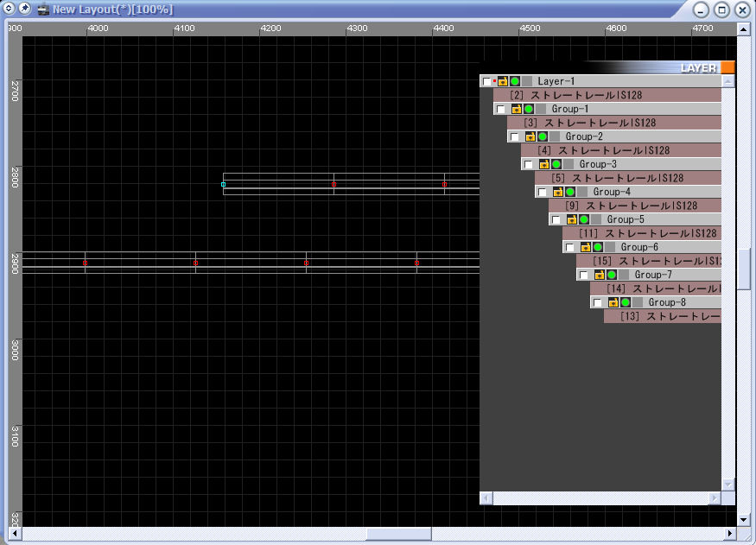Click the canvas horizontal scrollbar right arrow

tap(730, 533)
